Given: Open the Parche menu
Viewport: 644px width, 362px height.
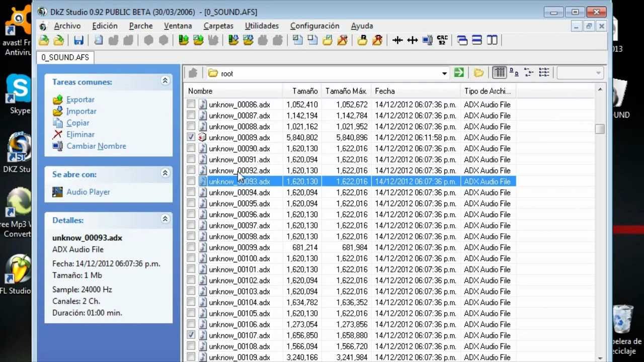Looking at the screenshot, I should pos(141,26).
